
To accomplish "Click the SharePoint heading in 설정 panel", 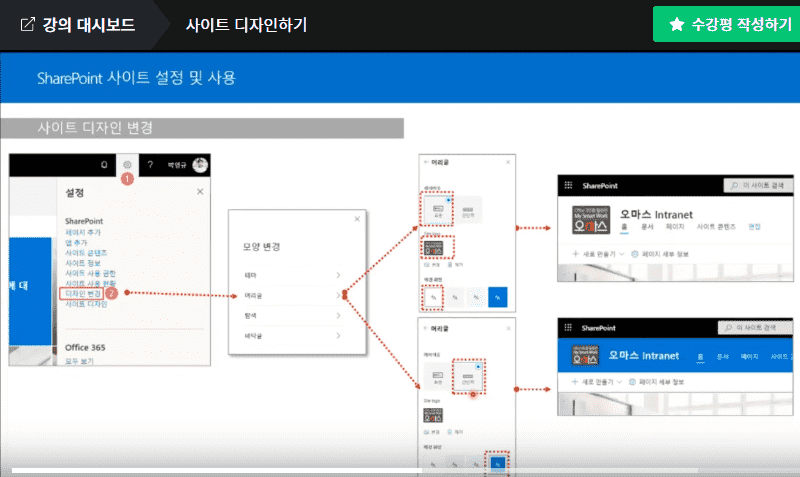I will [84, 221].
